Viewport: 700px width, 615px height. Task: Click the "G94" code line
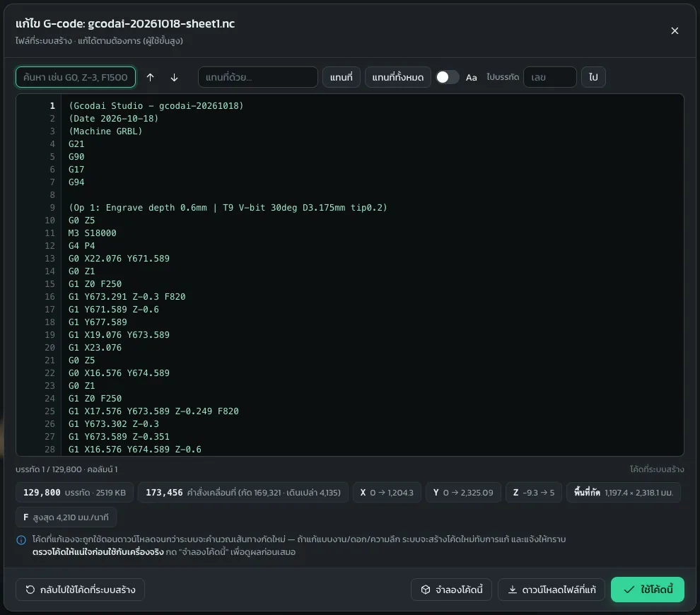pos(76,182)
